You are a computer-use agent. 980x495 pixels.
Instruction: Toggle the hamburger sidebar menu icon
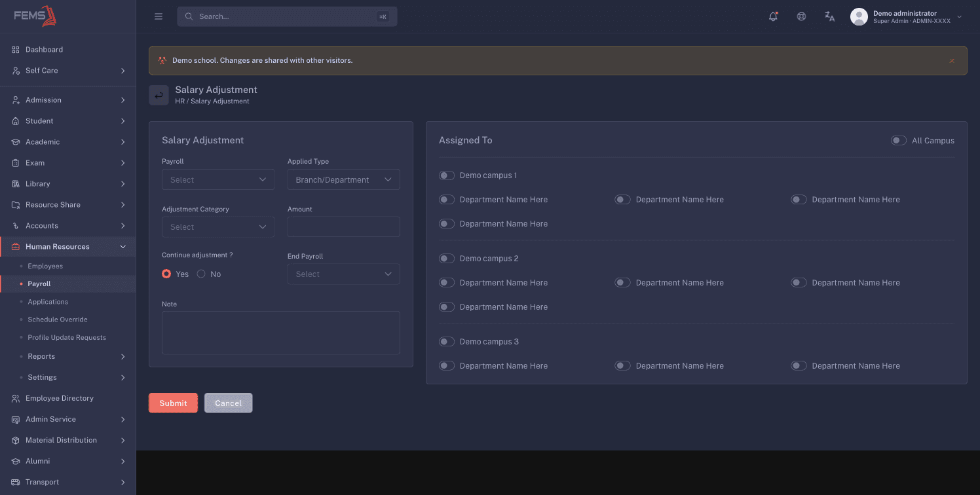click(159, 16)
